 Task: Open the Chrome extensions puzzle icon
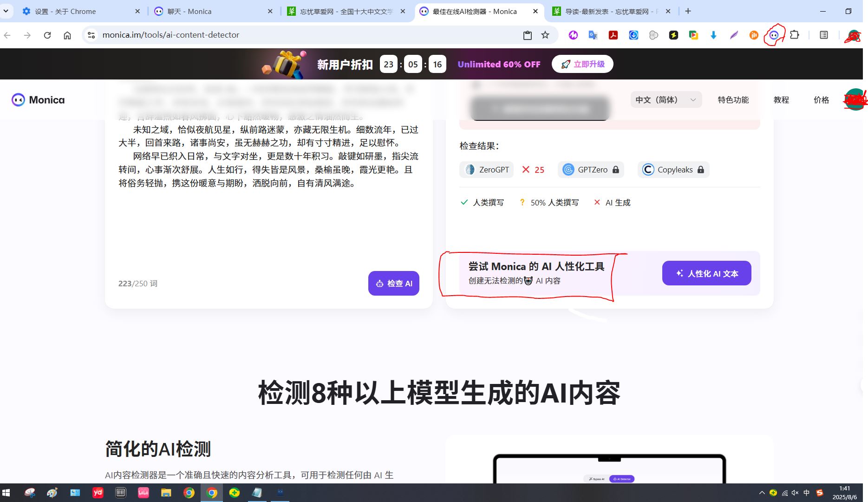[795, 35]
